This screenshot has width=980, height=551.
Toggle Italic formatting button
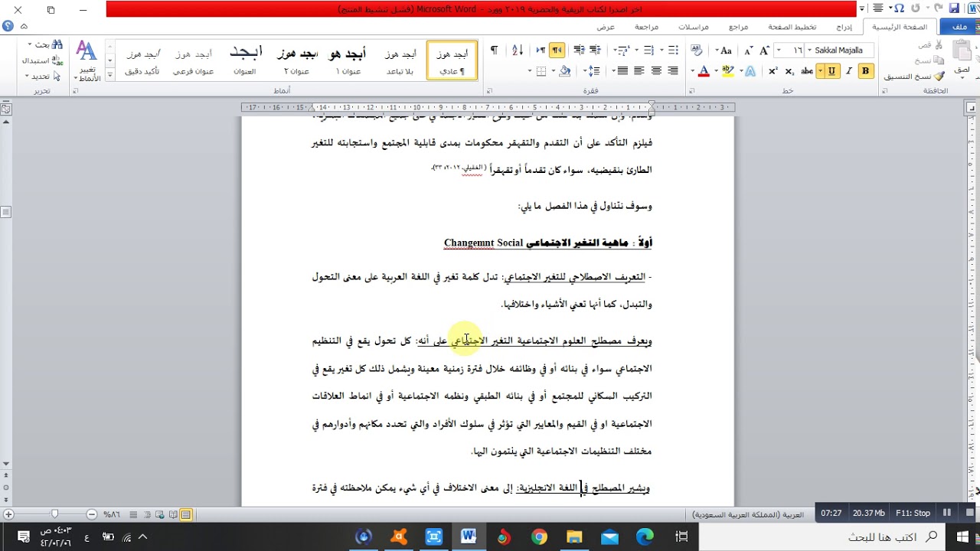848,70
